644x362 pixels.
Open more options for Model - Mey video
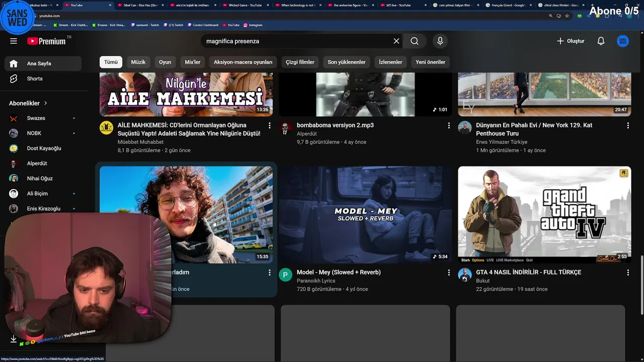[x=449, y=273]
